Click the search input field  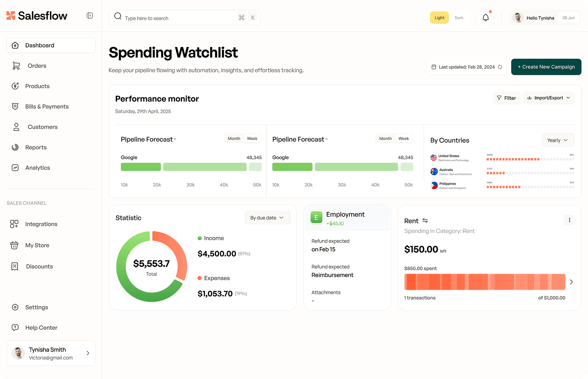[x=184, y=18]
